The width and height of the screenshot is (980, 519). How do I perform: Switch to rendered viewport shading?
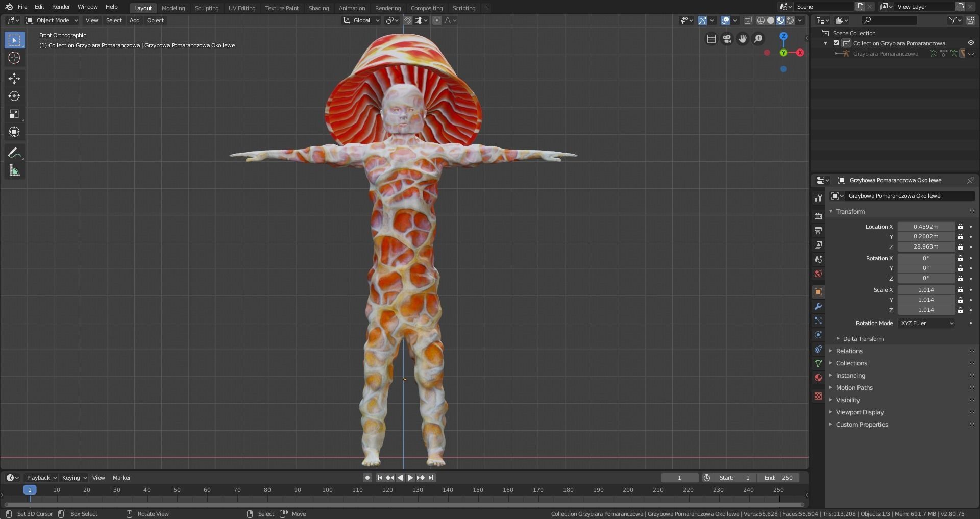point(790,20)
